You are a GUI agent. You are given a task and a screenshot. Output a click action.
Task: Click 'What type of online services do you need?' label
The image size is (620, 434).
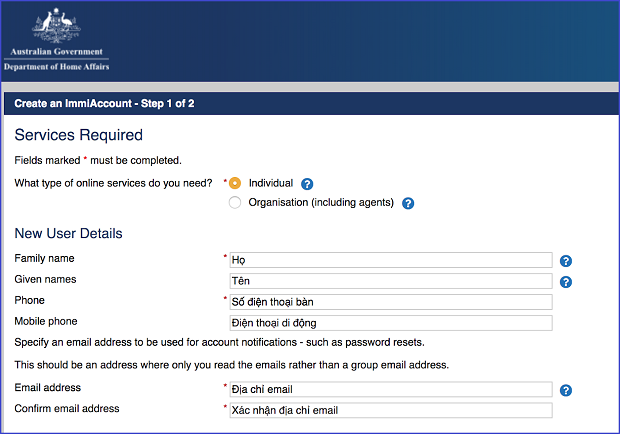113,183
